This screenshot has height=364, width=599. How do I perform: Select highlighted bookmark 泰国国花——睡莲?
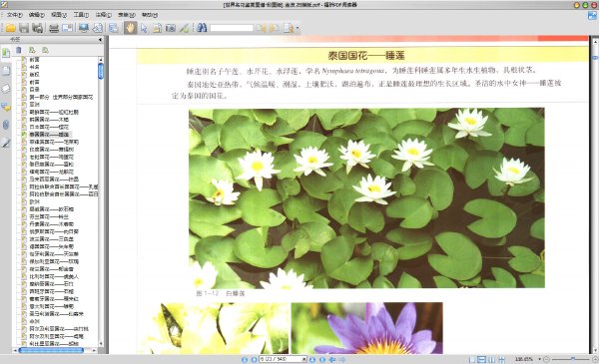[x=49, y=135]
